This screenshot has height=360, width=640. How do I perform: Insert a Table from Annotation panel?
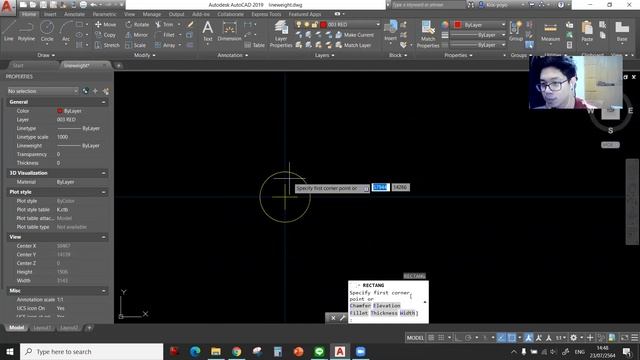[254, 45]
